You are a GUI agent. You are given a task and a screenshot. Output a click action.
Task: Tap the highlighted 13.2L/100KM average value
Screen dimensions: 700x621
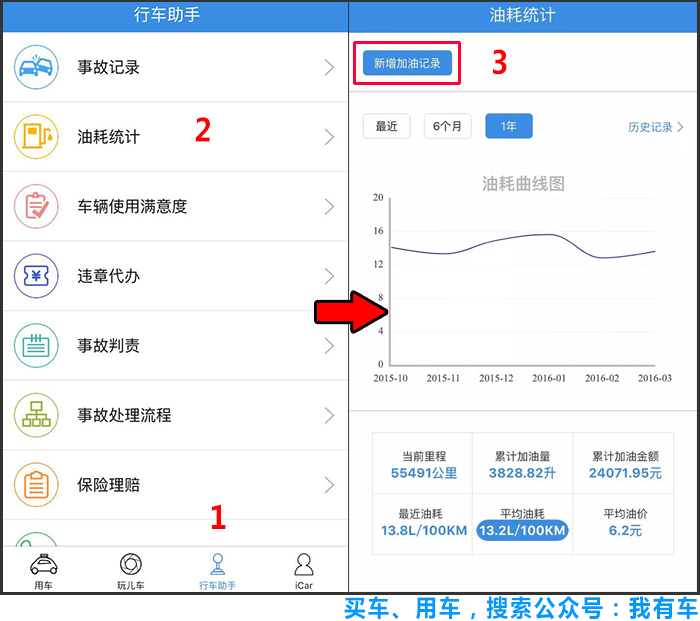click(522, 530)
